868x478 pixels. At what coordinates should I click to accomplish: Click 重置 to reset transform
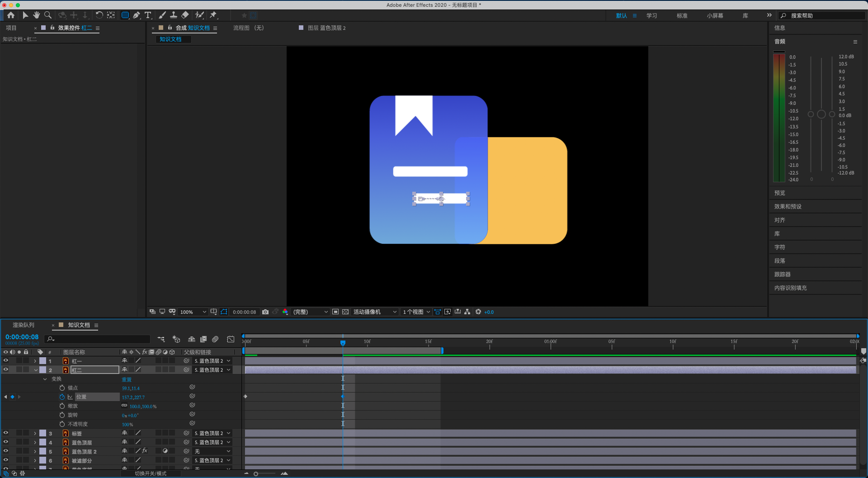pos(127,379)
